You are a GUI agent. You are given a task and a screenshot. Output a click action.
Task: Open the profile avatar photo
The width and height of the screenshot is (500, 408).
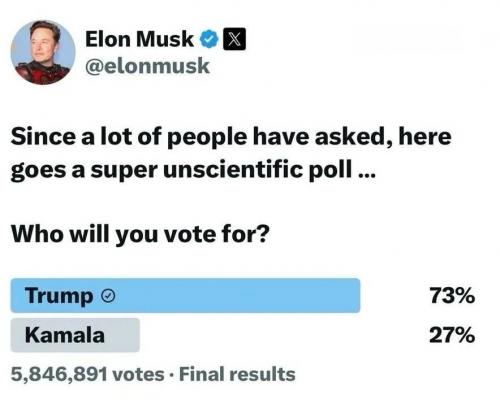pyautogui.click(x=43, y=52)
